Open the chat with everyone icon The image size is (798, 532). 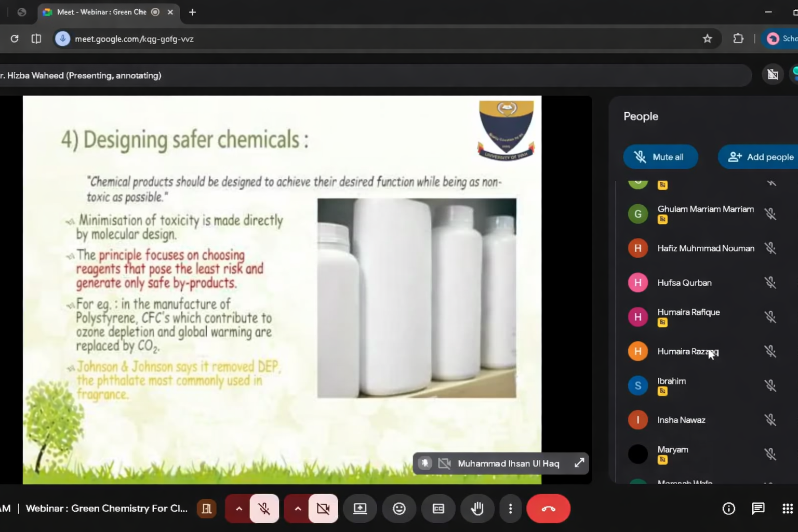[x=758, y=509]
